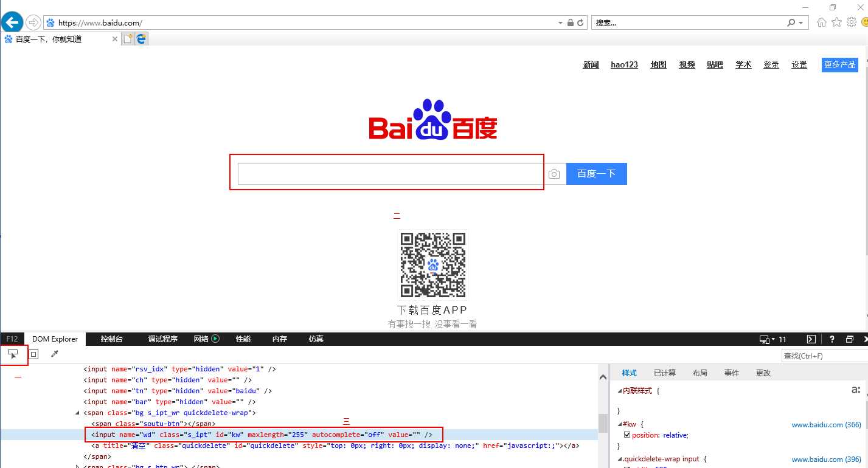Open the address bar history dropdown arrow
This screenshot has height=468, width=868.
coord(560,22)
